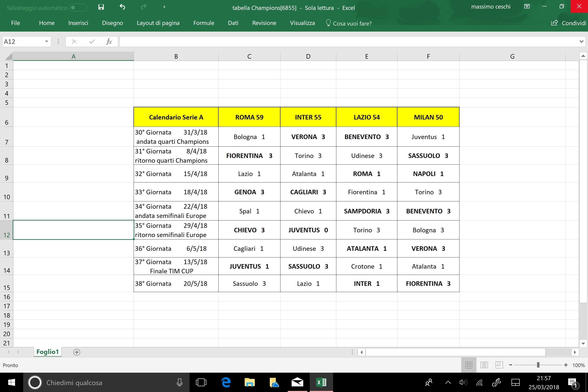
Task: Click the Undo arrow icon
Action: tap(122, 7)
